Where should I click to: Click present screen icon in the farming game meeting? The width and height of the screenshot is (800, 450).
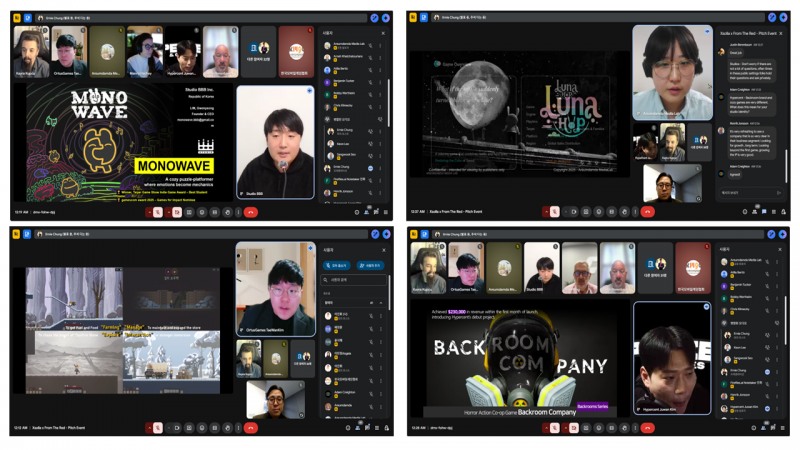[213, 429]
